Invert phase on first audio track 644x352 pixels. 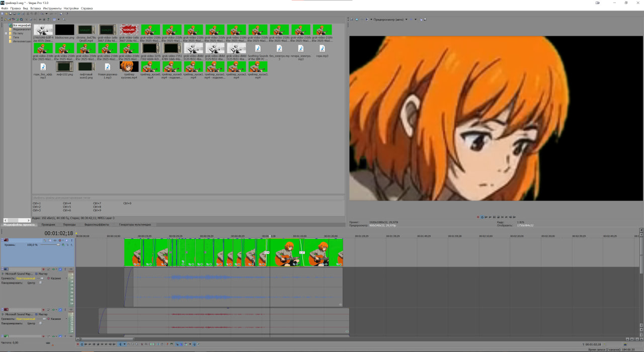[48, 269]
